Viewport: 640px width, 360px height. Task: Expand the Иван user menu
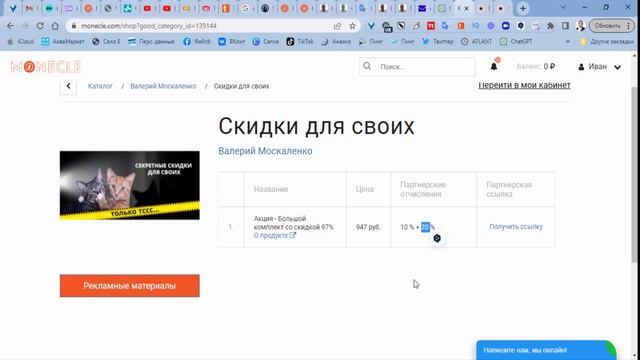click(600, 67)
